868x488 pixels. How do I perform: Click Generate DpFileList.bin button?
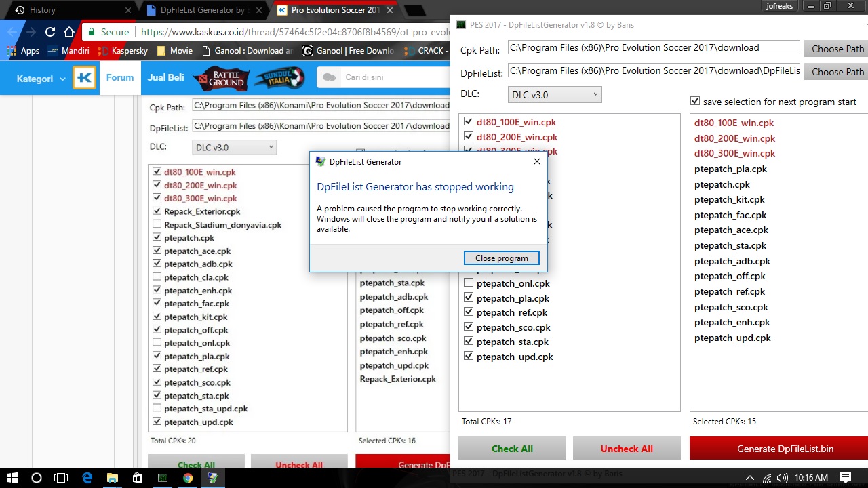780,449
